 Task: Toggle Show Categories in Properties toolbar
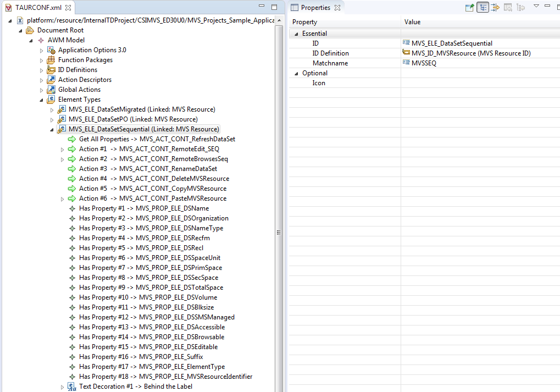[x=484, y=7]
